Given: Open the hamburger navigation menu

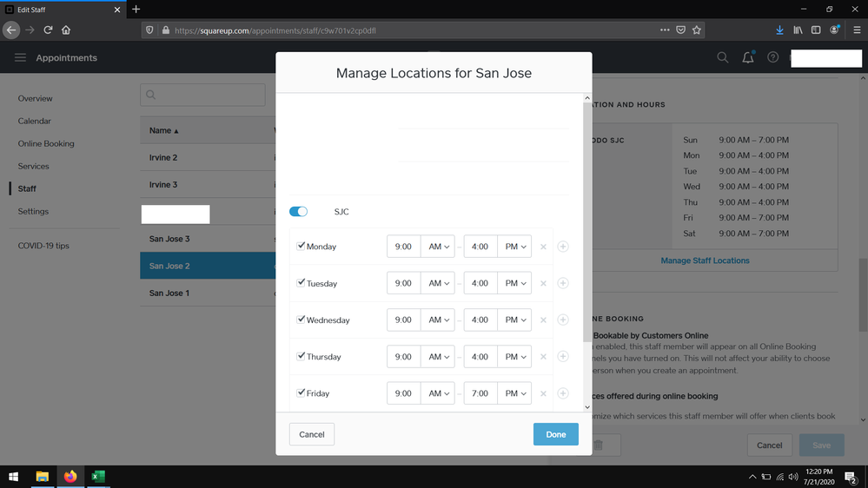Looking at the screenshot, I should (20, 58).
